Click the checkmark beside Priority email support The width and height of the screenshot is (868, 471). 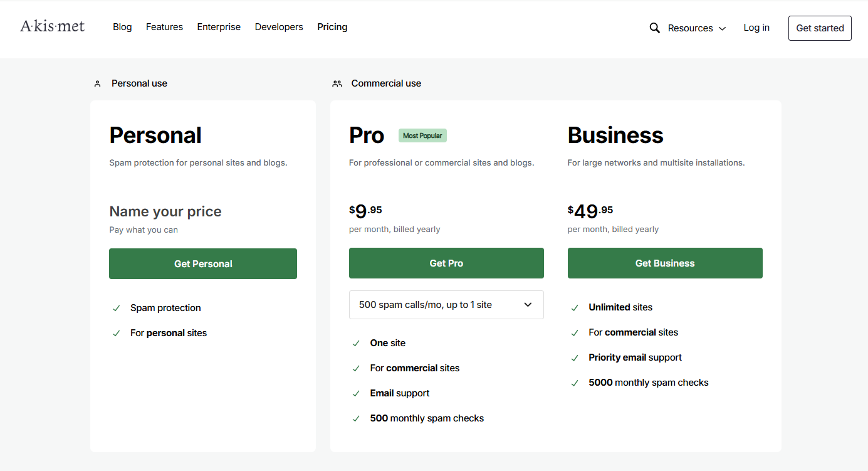click(x=575, y=357)
